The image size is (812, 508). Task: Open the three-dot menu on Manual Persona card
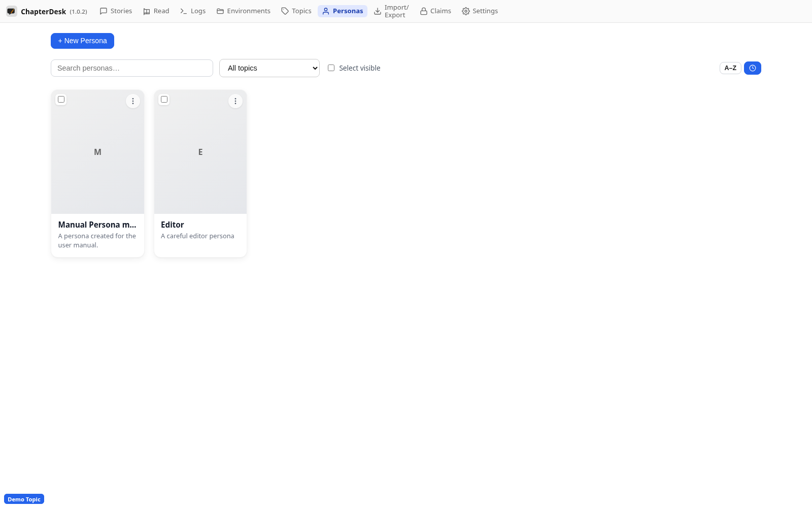[133, 101]
